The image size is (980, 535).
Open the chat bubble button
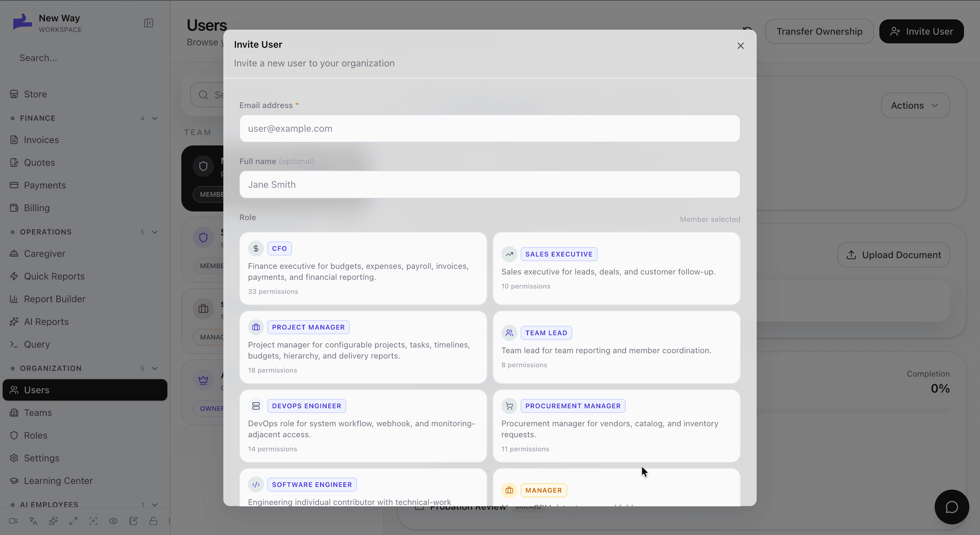(x=951, y=507)
